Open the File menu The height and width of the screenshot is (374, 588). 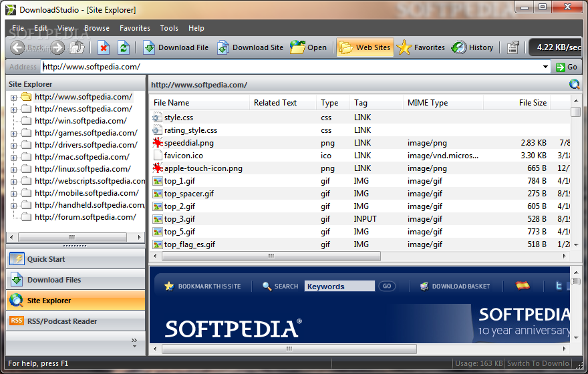pos(18,28)
